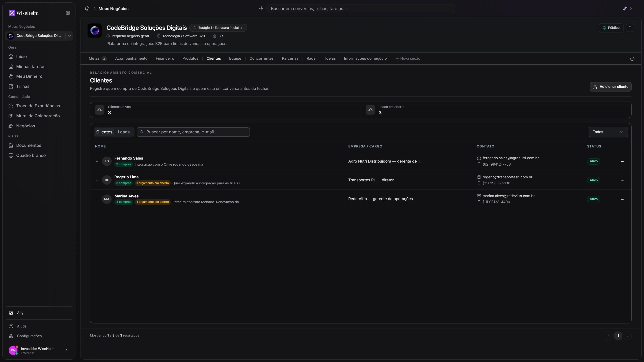Click the Leads em aberto people icon

pos(370,110)
